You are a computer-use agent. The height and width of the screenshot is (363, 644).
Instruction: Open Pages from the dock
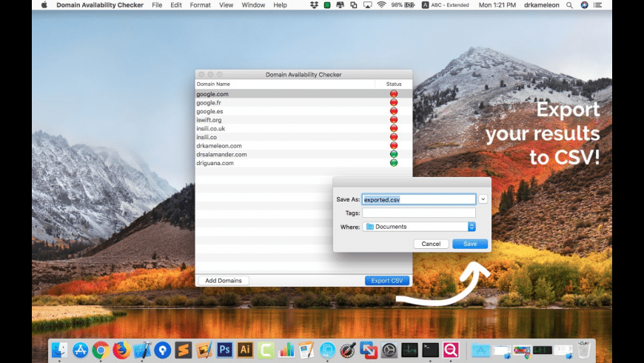pyautogui.click(x=306, y=350)
